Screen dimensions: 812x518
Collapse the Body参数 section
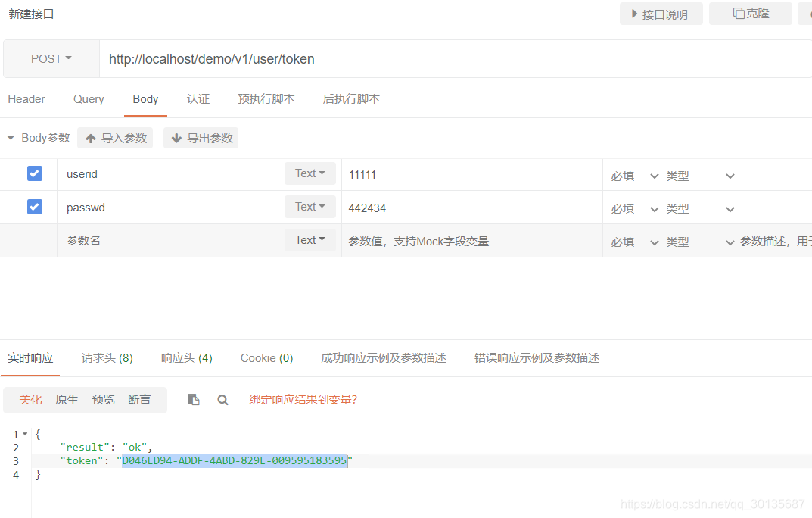tap(11, 138)
